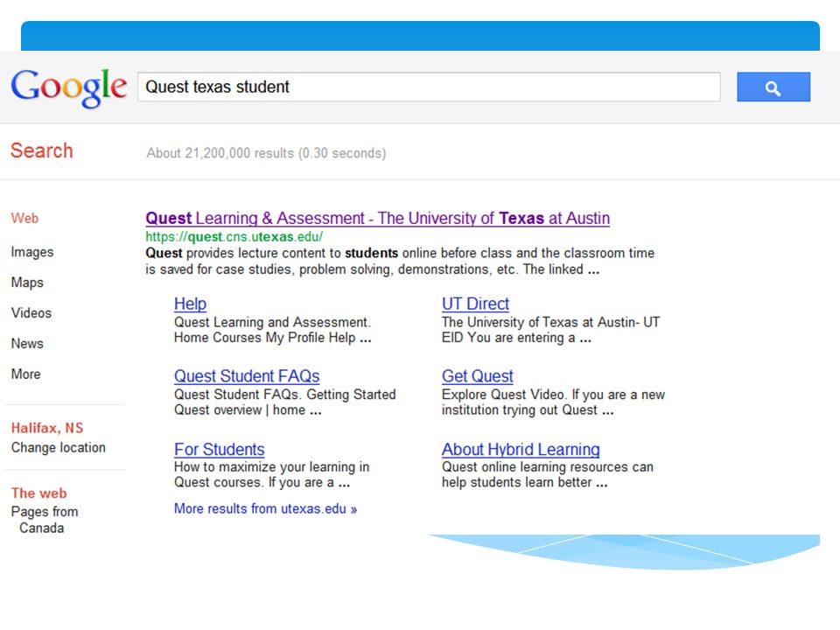Click 'More results from utexas.edu'
840x630 pixels.
[x=266, y=508]
